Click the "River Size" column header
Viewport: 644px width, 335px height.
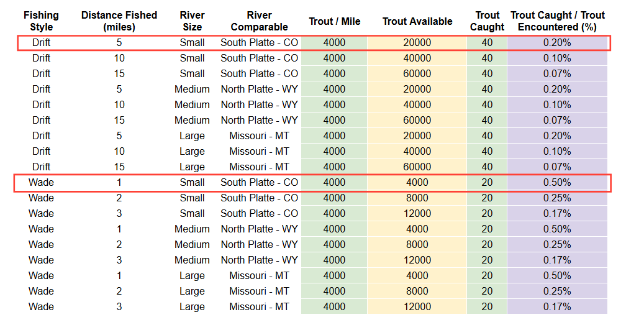[192, 21]
